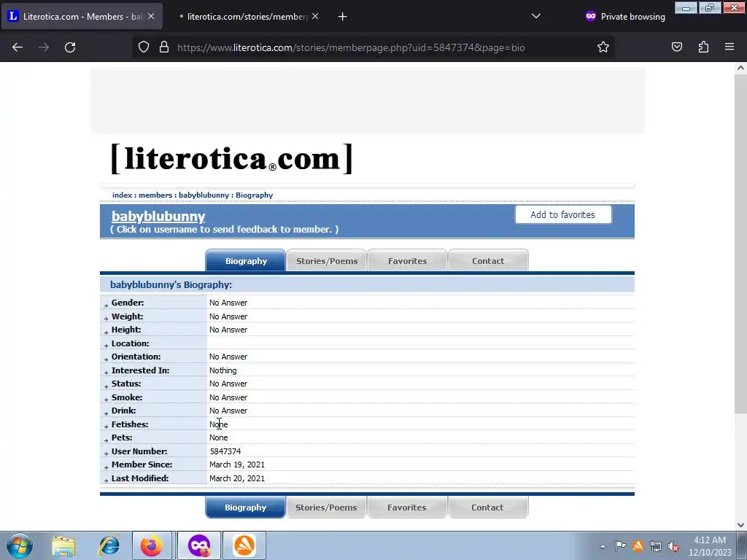Screen dimensions: 747x560
Task: Click the babyblubunny's Biography heading
Action: click(171, 285)
